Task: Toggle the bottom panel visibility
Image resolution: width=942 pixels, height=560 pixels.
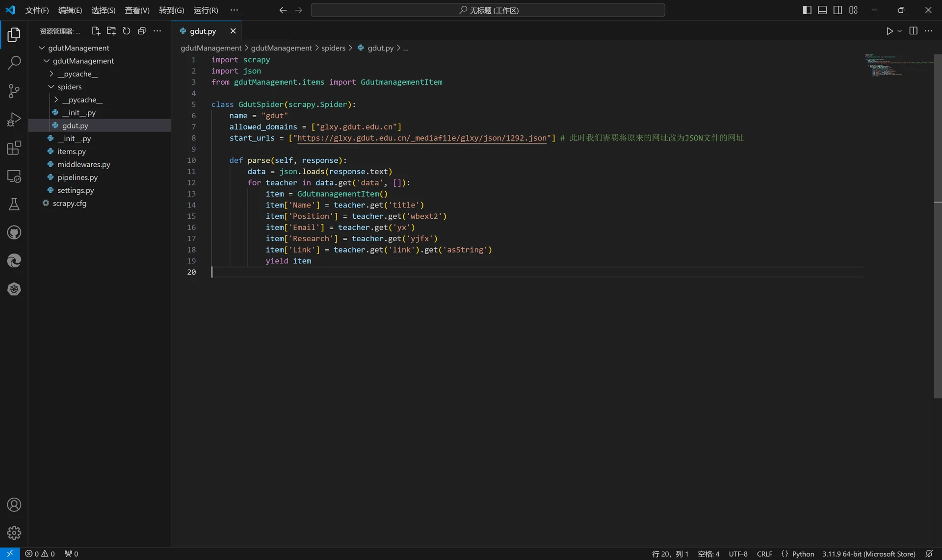Action: pyautogui.click(x=822, y=10)
